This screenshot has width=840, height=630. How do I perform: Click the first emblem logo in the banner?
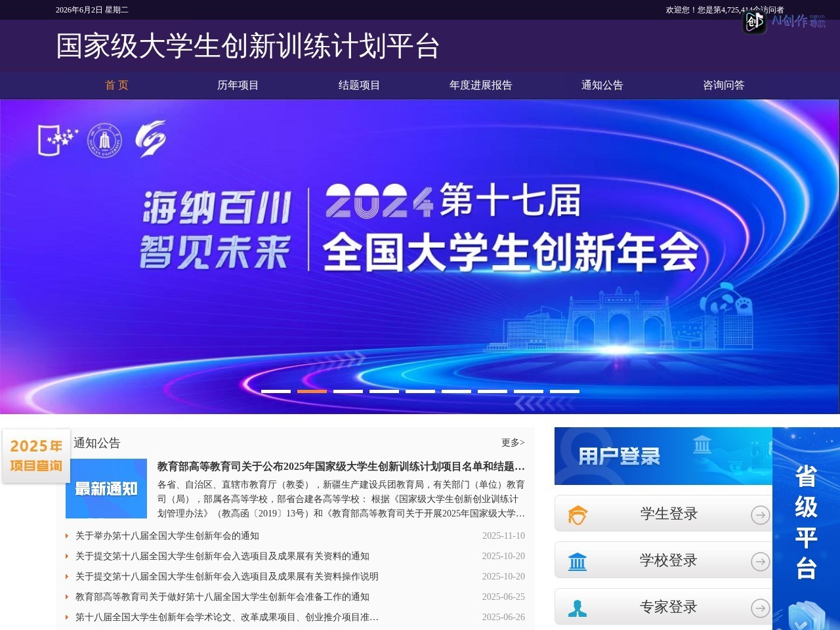tap(58, 139)
